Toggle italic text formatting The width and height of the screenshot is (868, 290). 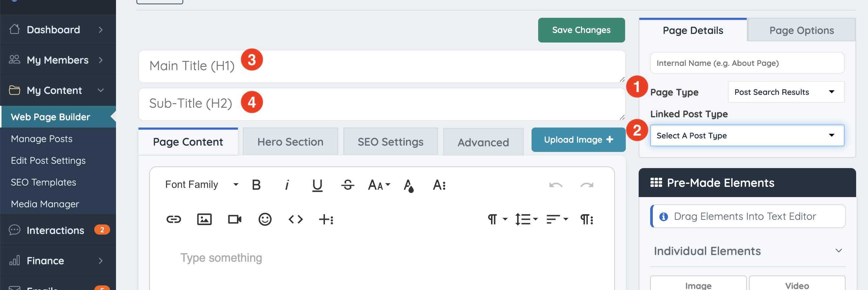(287, 185)
